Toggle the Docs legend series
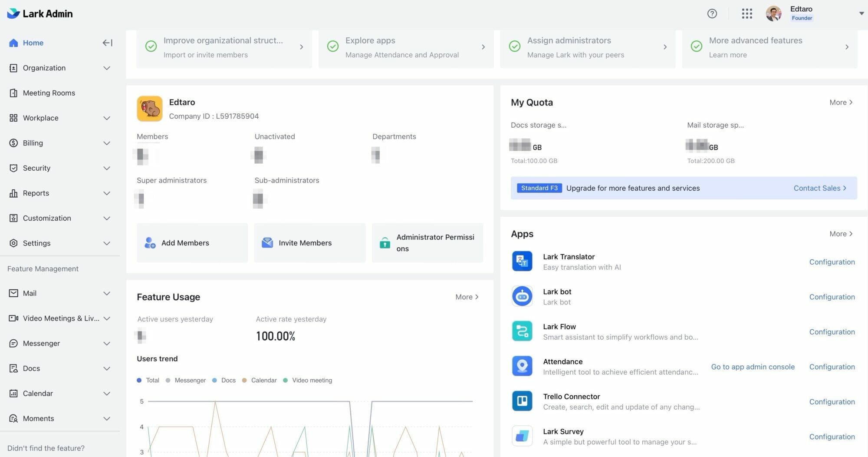Image resolution: width=868 pixels, height=457 pixels. (224, 380)
